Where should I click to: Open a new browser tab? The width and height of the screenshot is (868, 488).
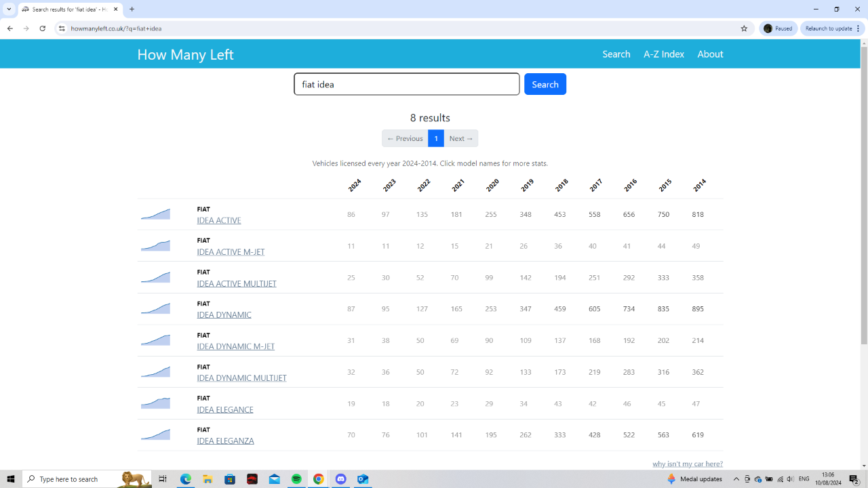(x=132, y=9)
